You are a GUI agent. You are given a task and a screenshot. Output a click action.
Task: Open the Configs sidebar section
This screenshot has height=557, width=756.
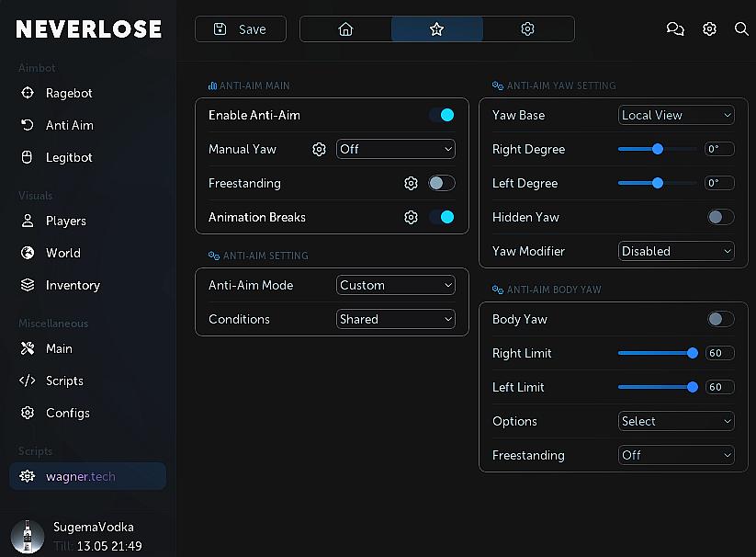tap(67, 413)
